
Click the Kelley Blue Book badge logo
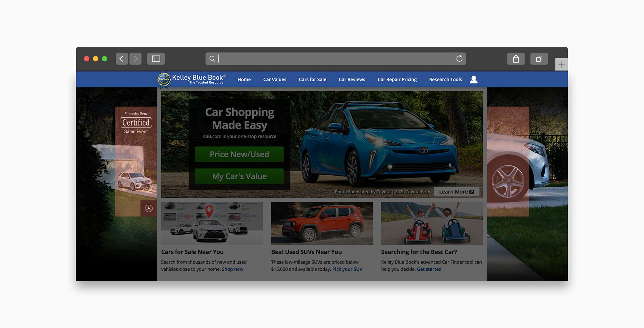(164, 80)
